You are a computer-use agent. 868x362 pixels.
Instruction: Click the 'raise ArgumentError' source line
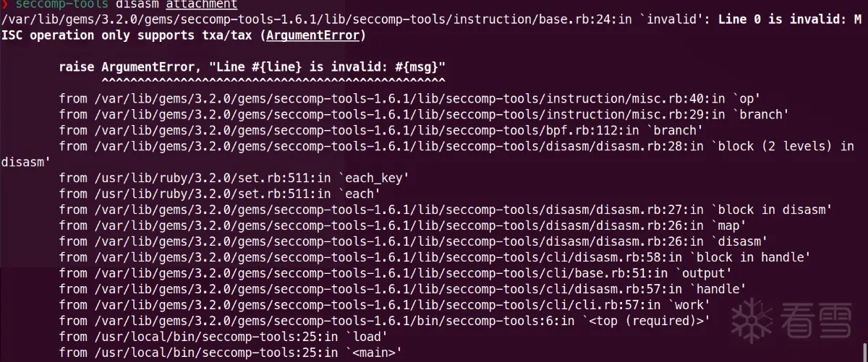pyautogui.click(x=252, y=67)
